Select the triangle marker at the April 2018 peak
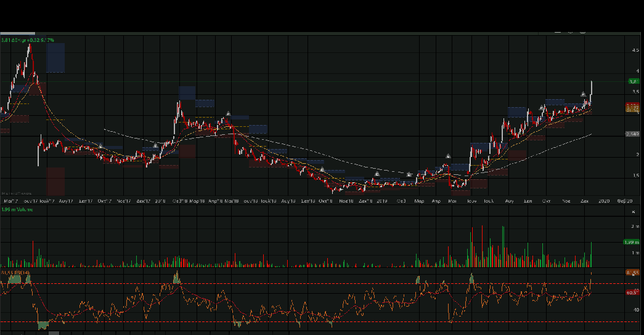 [228, 114]
